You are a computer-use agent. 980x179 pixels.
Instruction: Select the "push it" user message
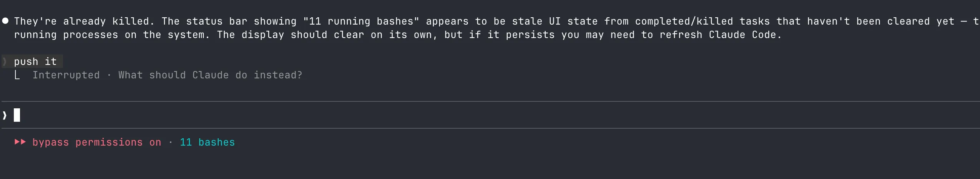click(x=35, y=61)
